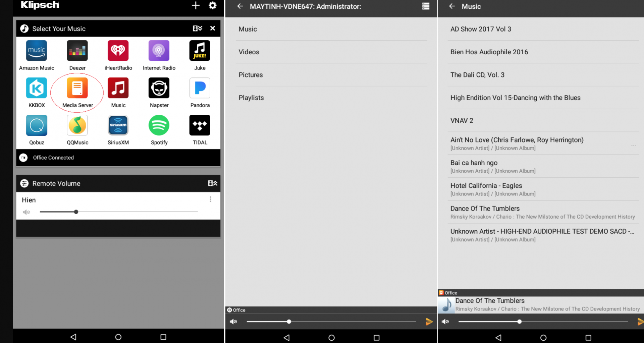Close the Select Your Music panel

coord(212,28)
